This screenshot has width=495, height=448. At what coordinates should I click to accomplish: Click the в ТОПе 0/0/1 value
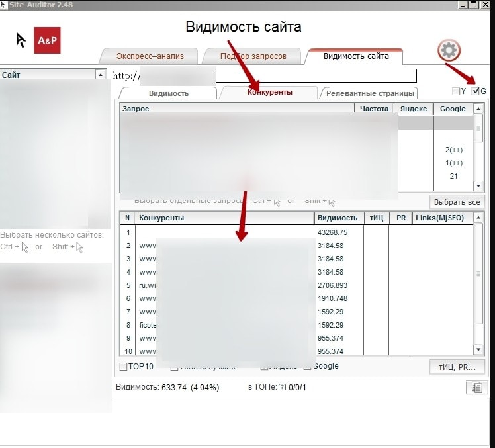coord(297,388)
